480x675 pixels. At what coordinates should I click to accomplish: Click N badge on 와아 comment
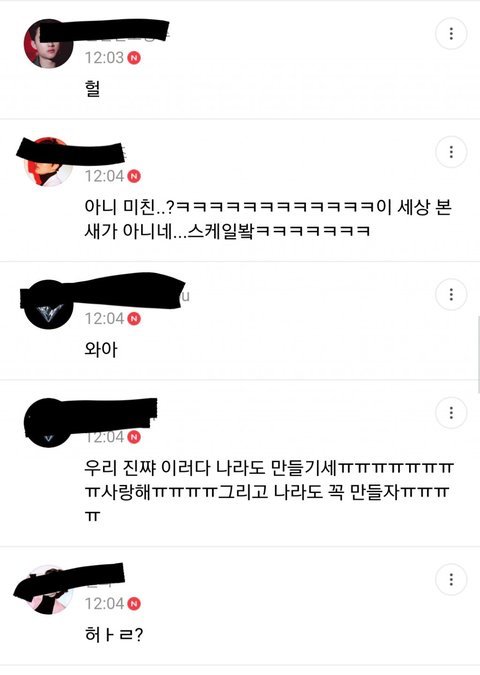click(x=134, y=319)
